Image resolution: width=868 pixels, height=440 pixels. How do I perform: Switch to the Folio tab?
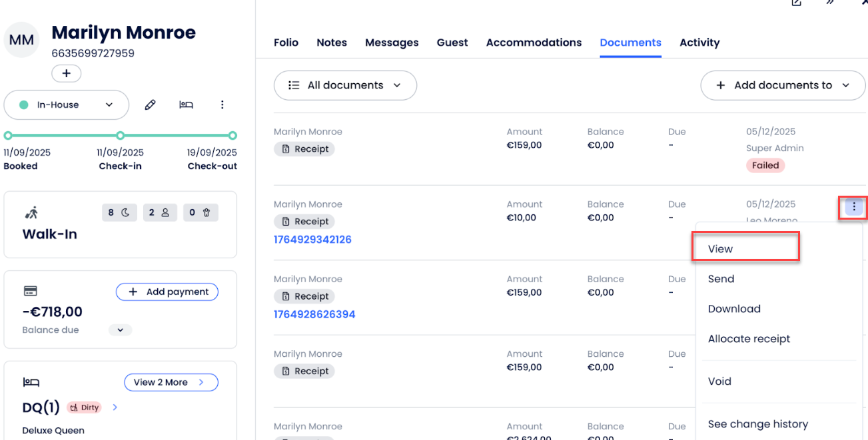point(286,43)
